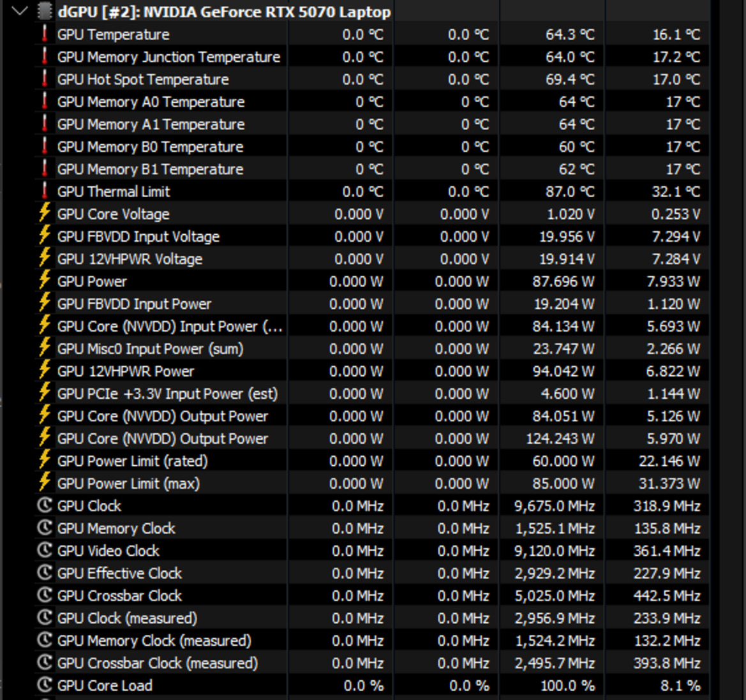This screenshot has width=746, height=700.
Task: Select the 69.4 °C Hot Spot value
Action: [x=570, y=80]
